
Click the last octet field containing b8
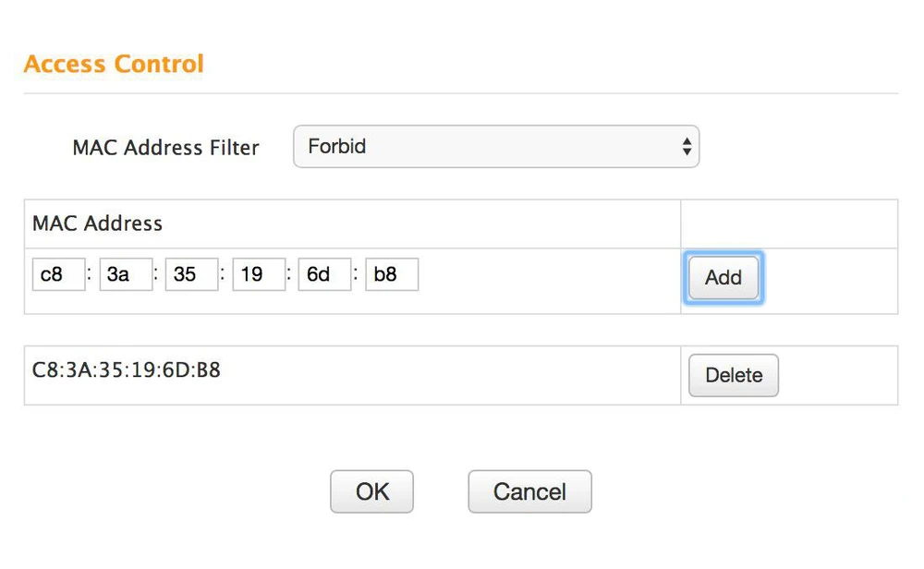point(392,275)
